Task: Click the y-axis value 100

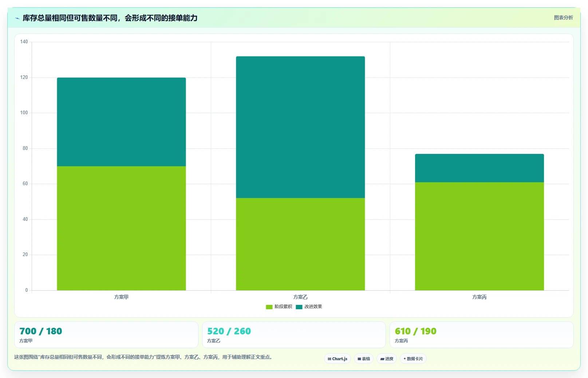Action: 24,113
